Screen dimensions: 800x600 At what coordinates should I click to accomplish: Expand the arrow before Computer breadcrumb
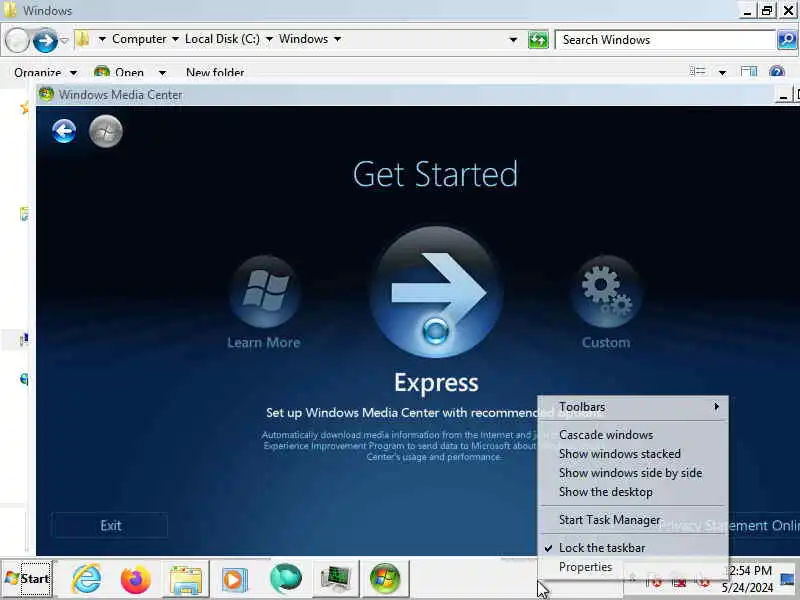click(x=102, y=39)
